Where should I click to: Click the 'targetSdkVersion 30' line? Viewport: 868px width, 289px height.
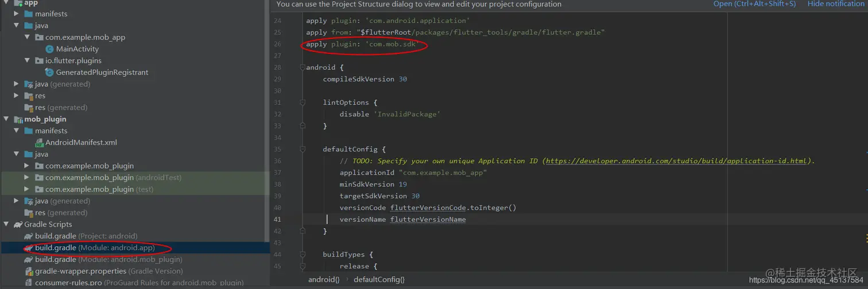pyautogui.click(x=379, y=196)
